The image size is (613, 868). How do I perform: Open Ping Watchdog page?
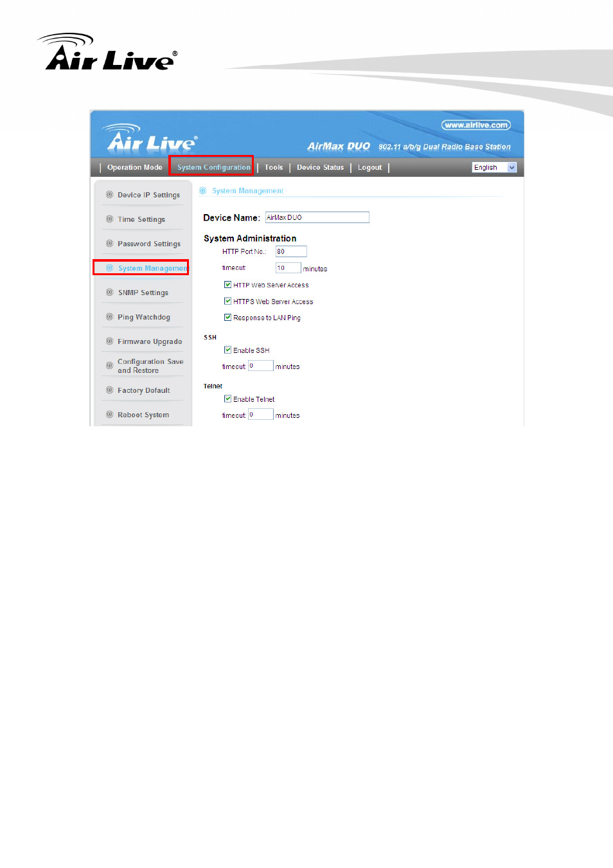click(x=144, y=317)
